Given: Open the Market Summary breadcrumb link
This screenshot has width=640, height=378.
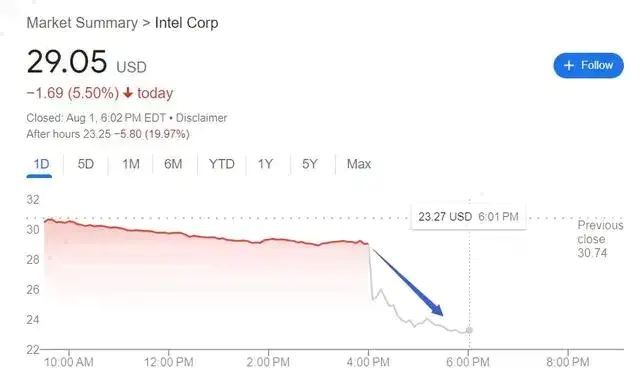Looking at the screenshot, I should click(82, 23).
